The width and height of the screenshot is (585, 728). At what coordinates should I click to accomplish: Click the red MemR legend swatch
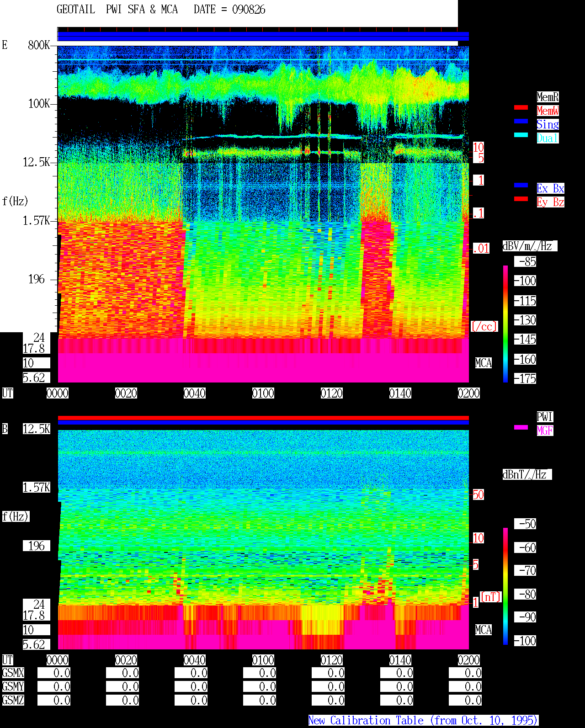click(x=521, y=107)
